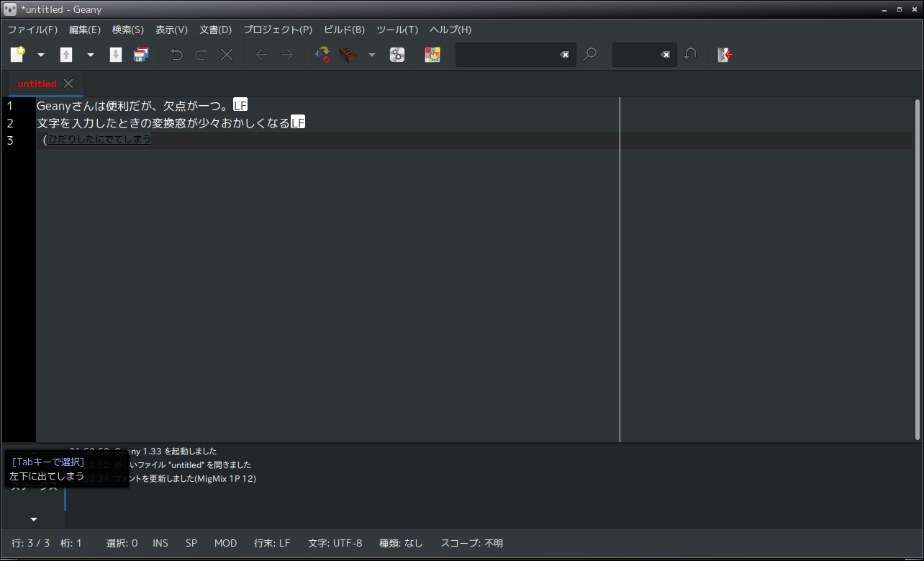Choose IME candidate 左下に出てしまう
Image resolution: width=924 pixels, height=561 pixels.
pos(47,476)
